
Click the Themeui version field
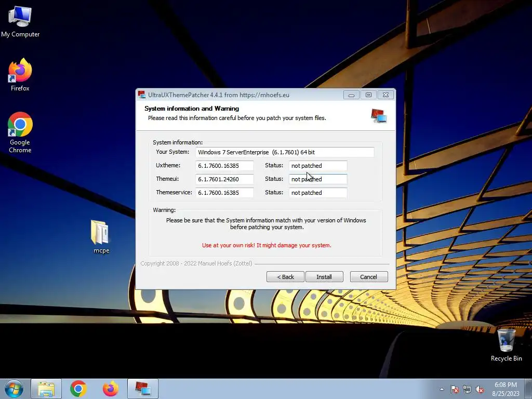point(224,179)
